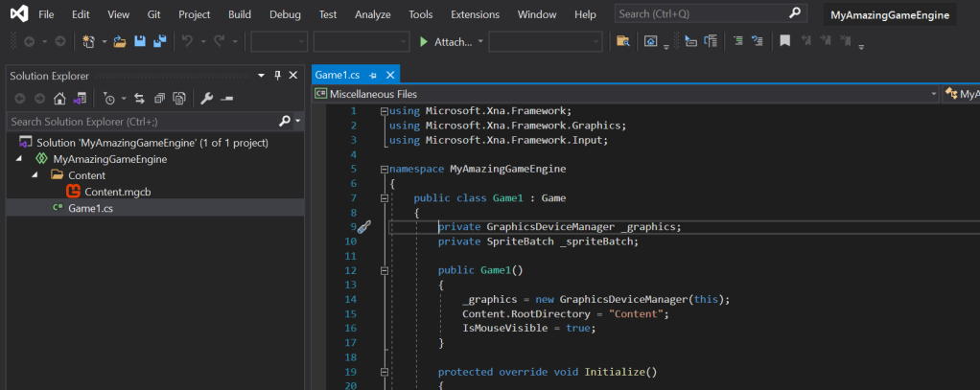Open the View menu
This screenshot has height=390, width=980.
click(x=119, y=14)
